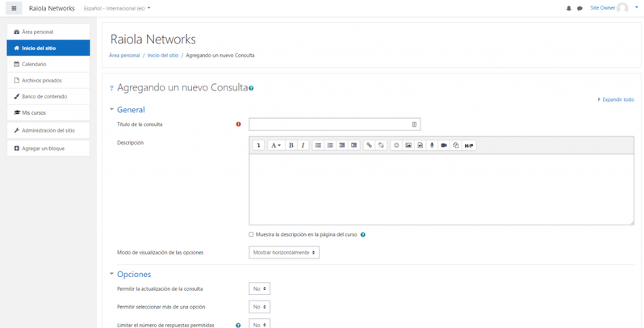The width and height of the screenshot is (644, 328).
Task: Follow the Inicio del sitio breadcrumb link
Action: tap(163, 55)
